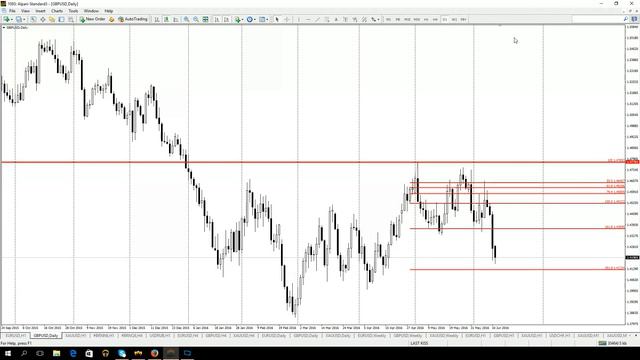640x360 pixels.
Task: Open a new chart window
Action: (6, 19)
